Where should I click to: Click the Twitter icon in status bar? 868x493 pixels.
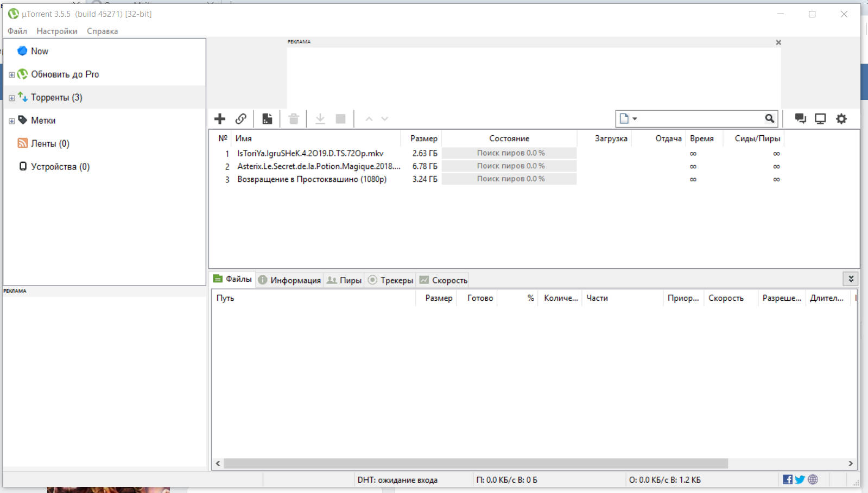[x=800, y=479]
